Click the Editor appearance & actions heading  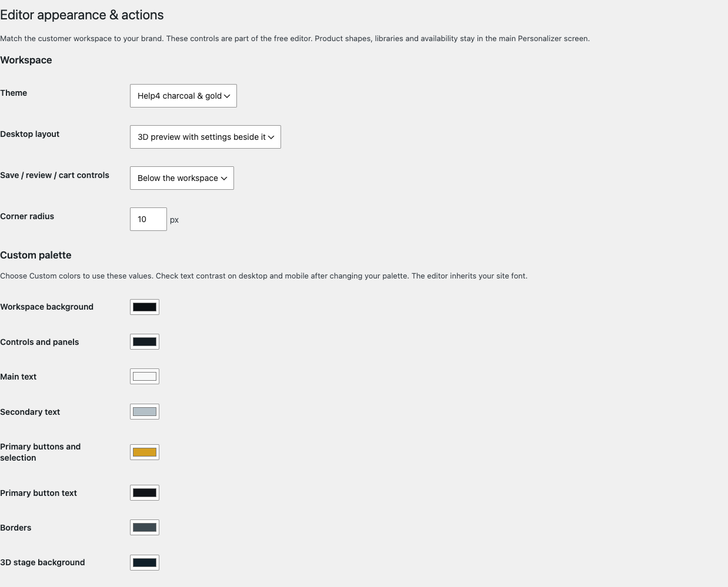82,15
